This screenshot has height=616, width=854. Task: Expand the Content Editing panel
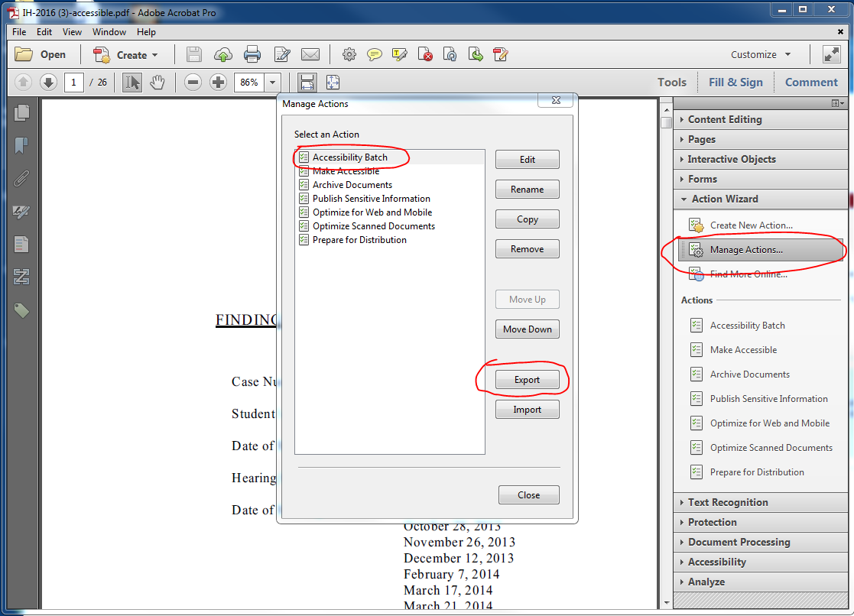click(x=724, y=119)
